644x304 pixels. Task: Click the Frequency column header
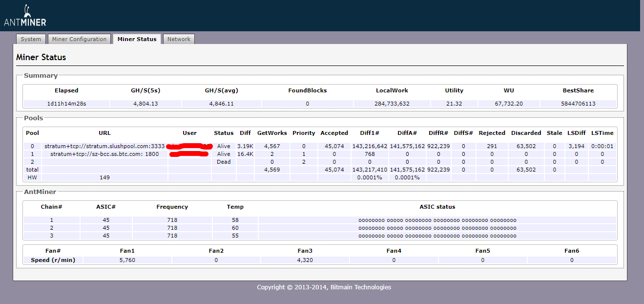172,207
